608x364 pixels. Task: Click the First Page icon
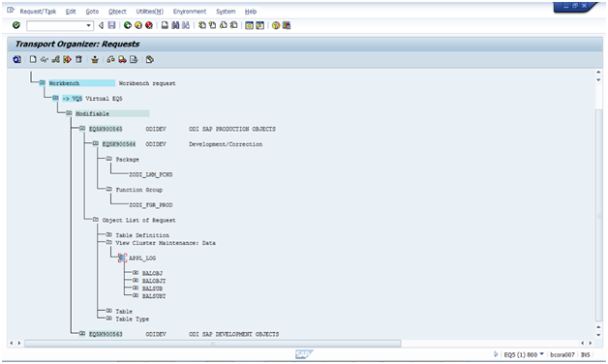click(202, 25)
